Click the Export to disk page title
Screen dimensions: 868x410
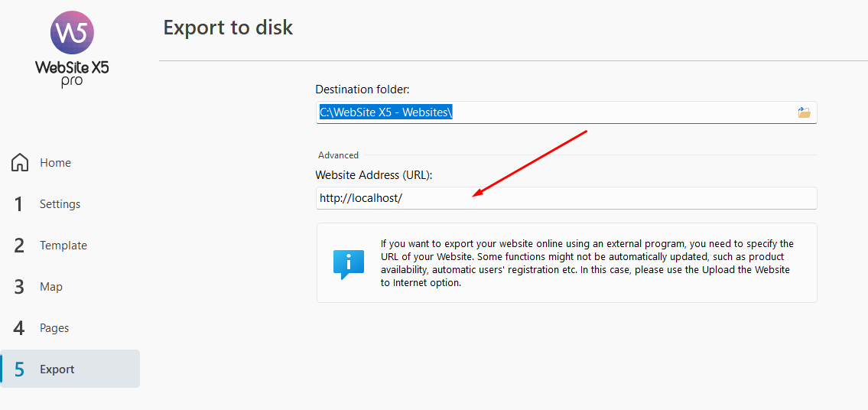pos(228,28)
